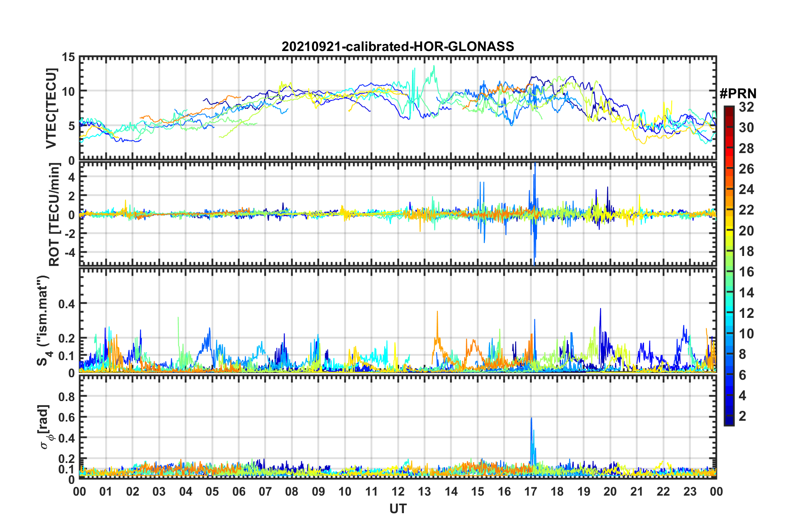Click PRN colorbar tick label 20

coord(747,231)
